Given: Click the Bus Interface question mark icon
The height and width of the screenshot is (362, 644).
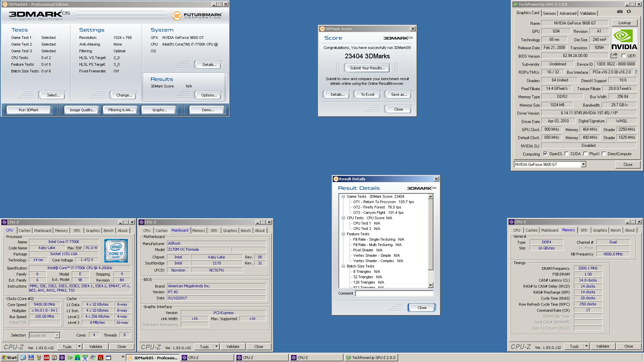Looking at the screenshot, I should point(636,72).
